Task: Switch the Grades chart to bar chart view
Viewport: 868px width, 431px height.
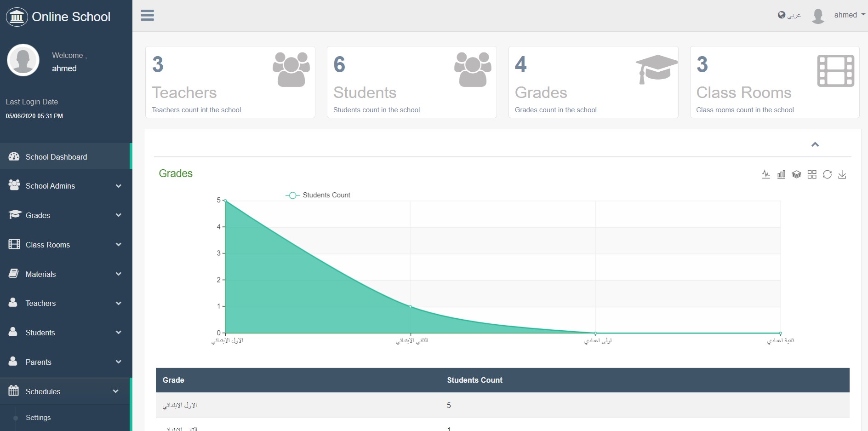Action: 782,174
